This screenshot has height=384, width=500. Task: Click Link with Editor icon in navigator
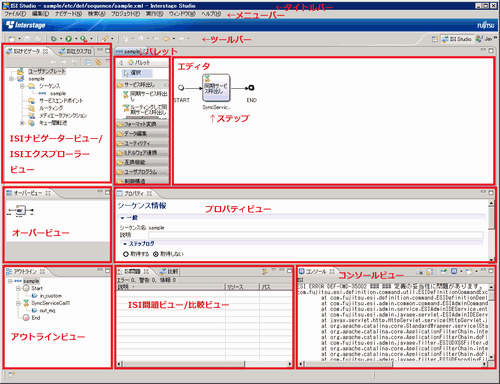98,62
